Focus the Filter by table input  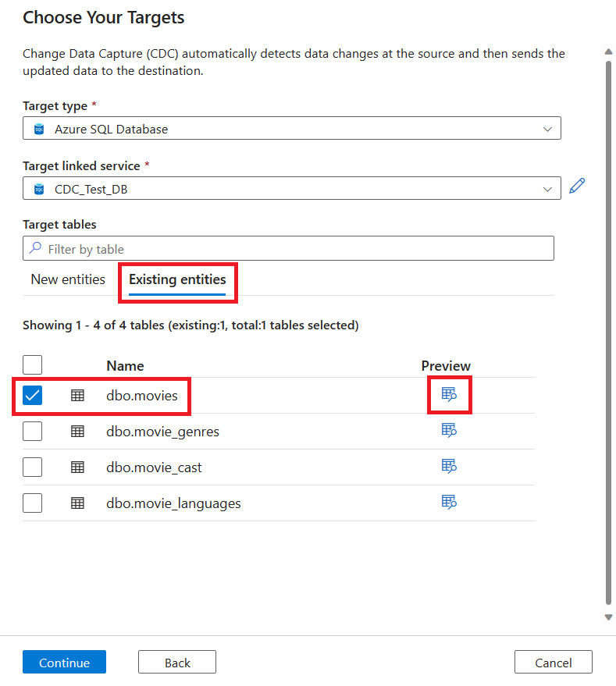tap(289, 248)
